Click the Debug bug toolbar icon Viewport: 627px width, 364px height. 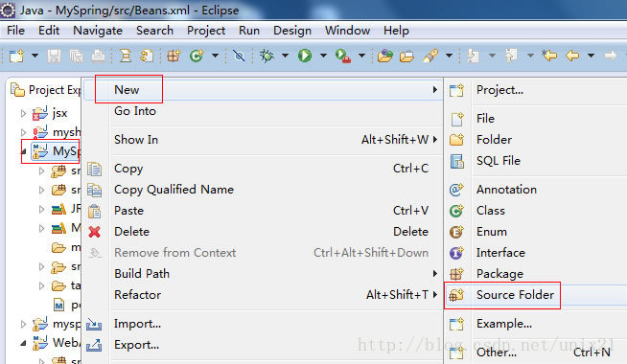267,56
